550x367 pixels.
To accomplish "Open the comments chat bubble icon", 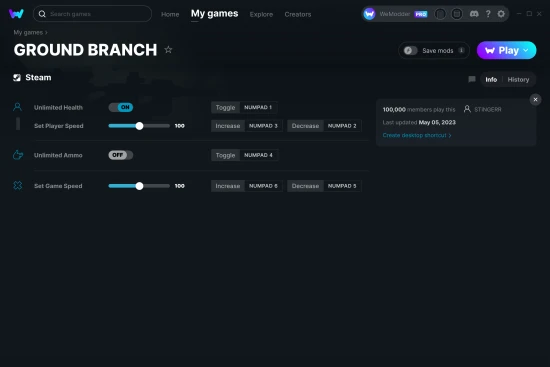I will (472, 79).
